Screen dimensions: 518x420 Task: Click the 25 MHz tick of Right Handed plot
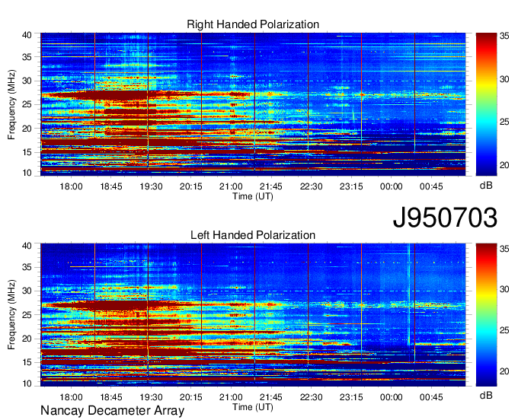pyautogui.click(x=27, y=104)
